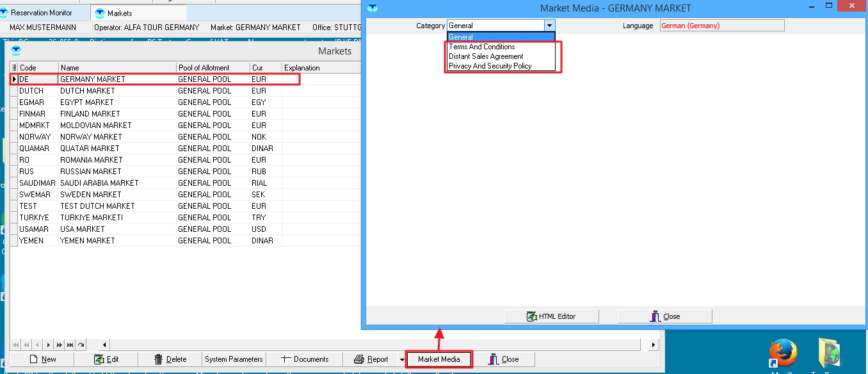The image size is (868, 374).
Task: Choose Terms And Conditions from the list
Action: [482, 47]
